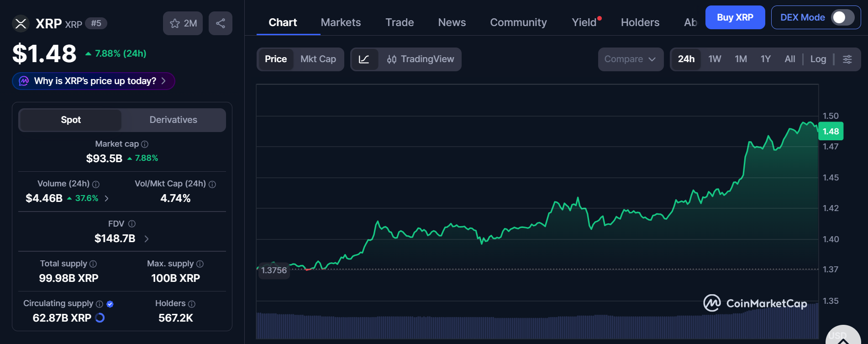Image resolution: width=868 pixels, height=344 pixels.
Task: Click the 99.98B XRP total supply
Action: point(68,278)
